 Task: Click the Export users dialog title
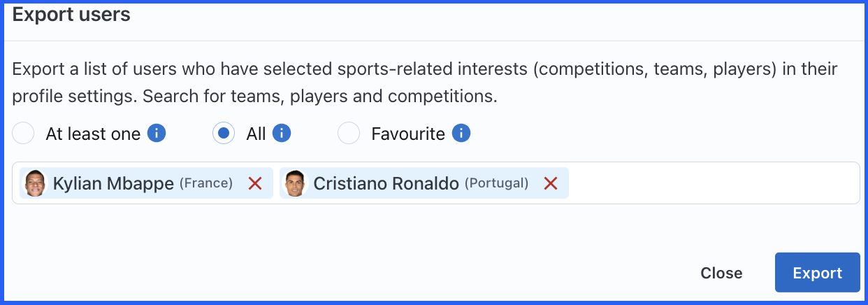pos(71,14)
